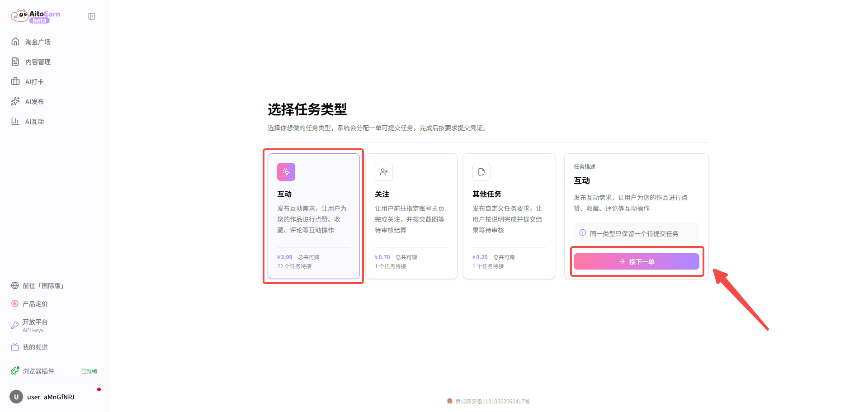Click the user avatar U icon

(16, 397)
